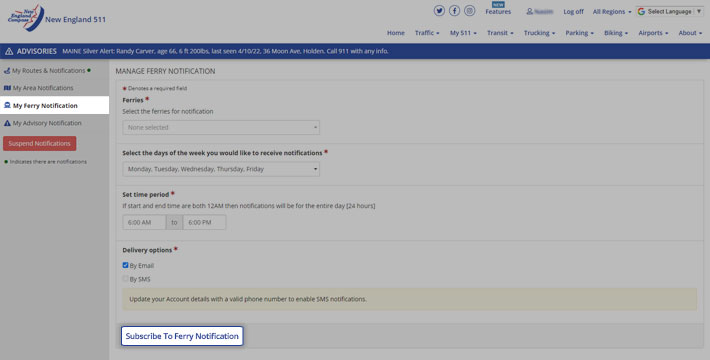This screenshot has height=360, width=710.
Task: Click the Suspend Notifications button
Action: coord(39,144)
